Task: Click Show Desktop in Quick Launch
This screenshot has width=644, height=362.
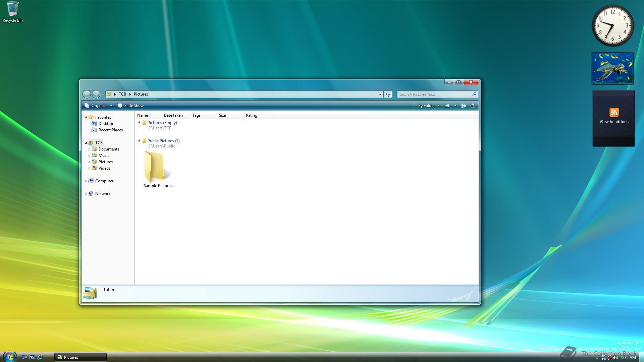Action: coord(24,357)
